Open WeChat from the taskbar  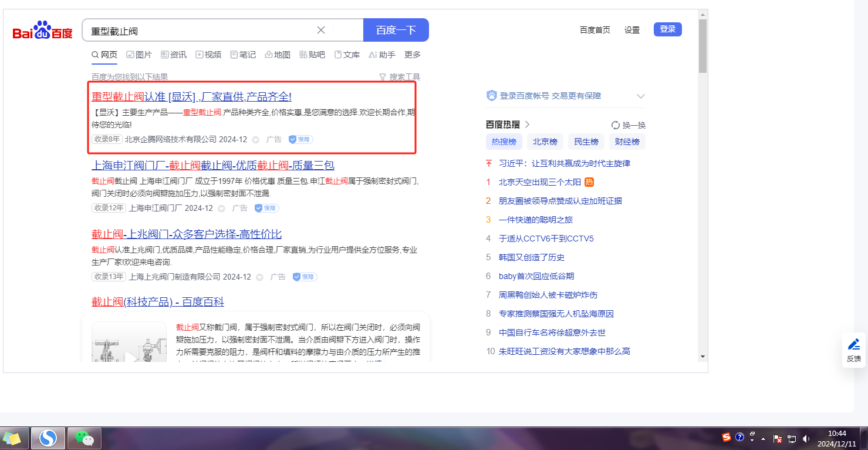tap(85, 438)
